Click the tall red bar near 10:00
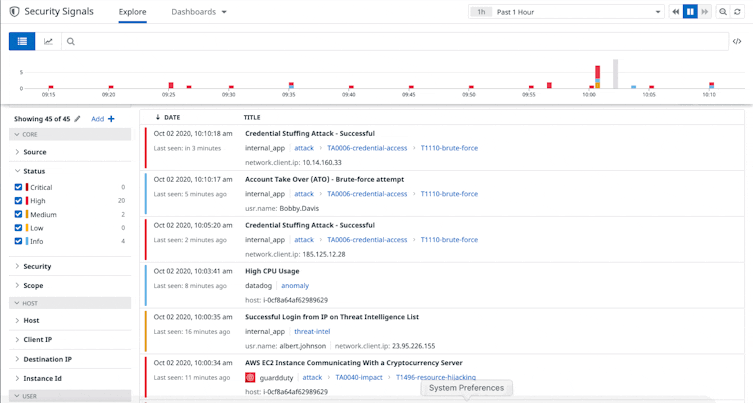This screenshot has height=403, width=753. point(597,72)
